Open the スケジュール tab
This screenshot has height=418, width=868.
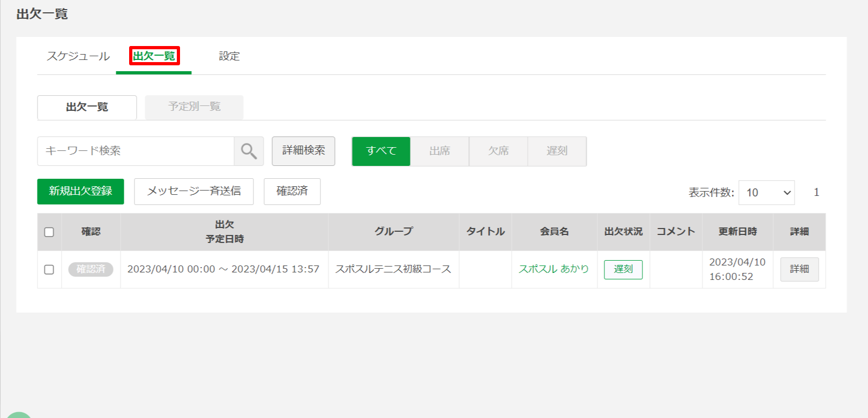[x=78, y=56]
